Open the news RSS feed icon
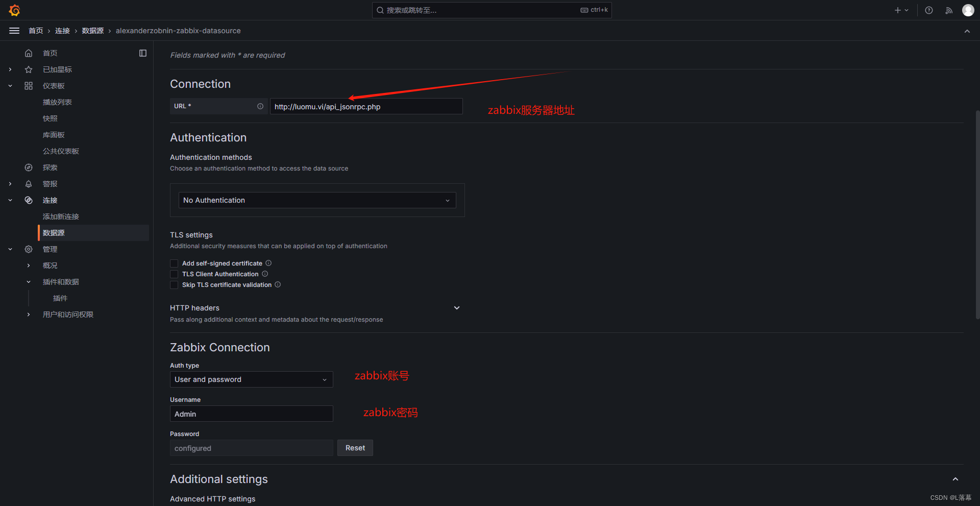 coord(949,10)
